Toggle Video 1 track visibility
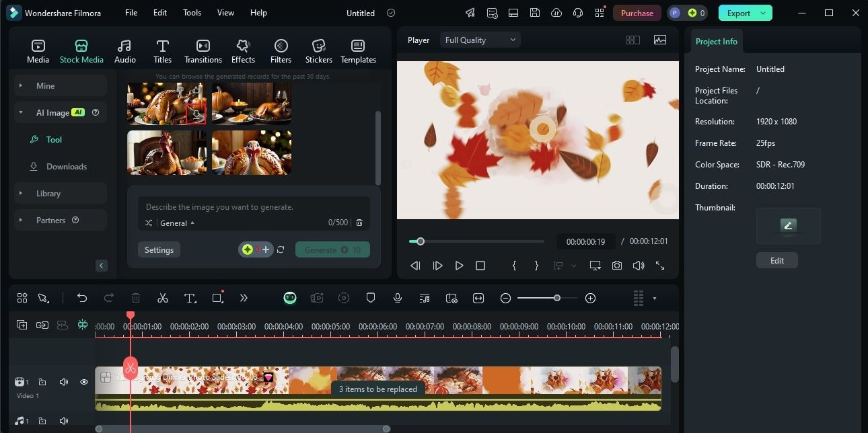This screenshot has height=433, width=868. point(84,382)
